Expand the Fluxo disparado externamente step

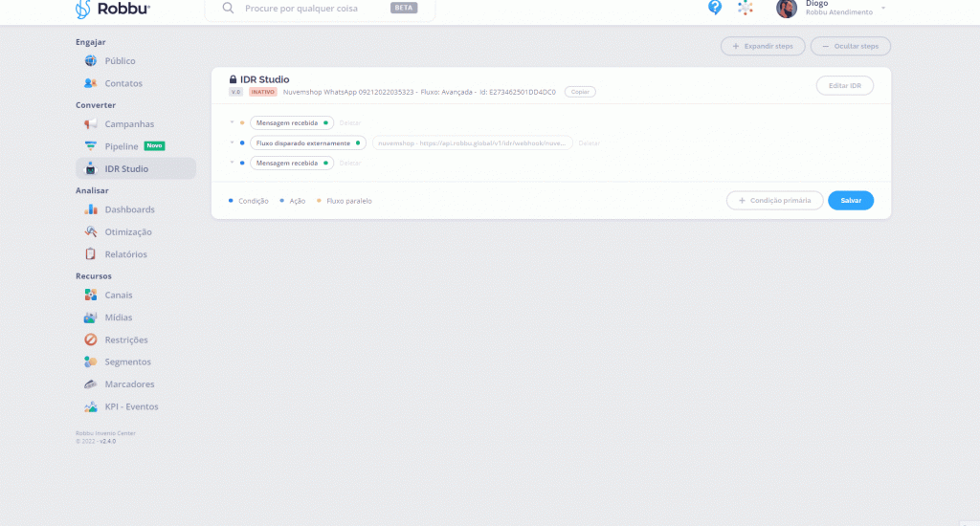coord(232,142)
